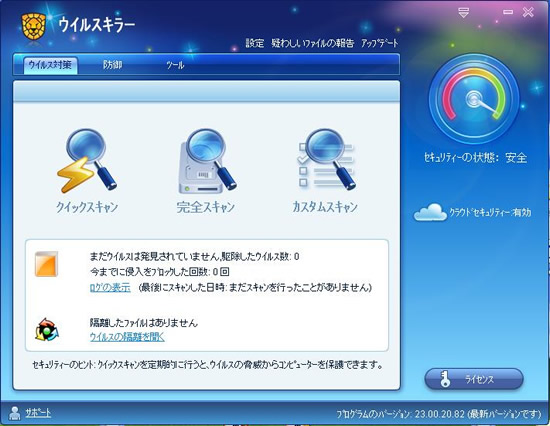Click the 今までに侵入をブロックした回数 line

(x=160, y=272)
